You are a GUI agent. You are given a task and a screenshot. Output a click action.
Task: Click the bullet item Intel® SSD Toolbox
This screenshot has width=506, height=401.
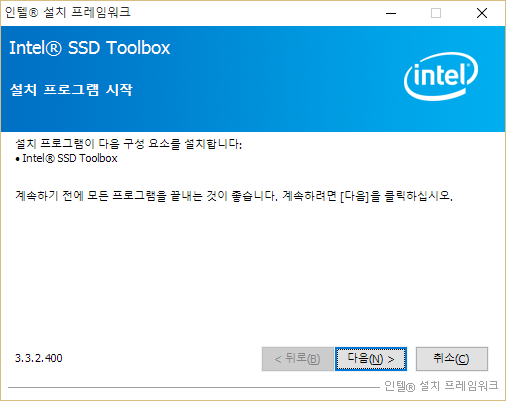67,158
